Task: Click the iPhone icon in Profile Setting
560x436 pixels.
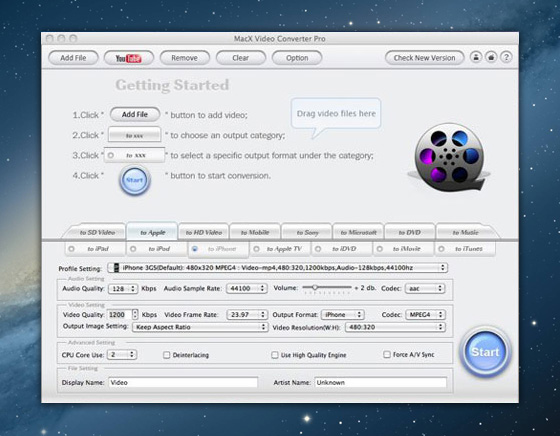Action: 116,268
